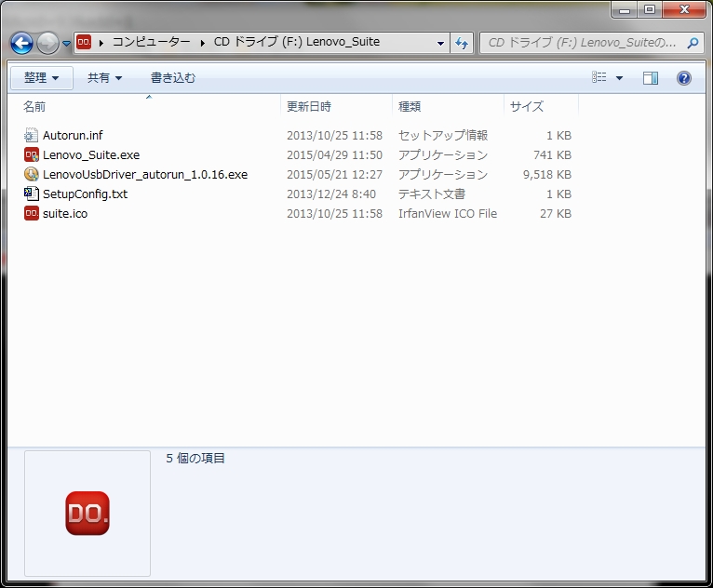
Task: Open the 共有 menu
Action: pyautogui.click(x=104, y=78)
